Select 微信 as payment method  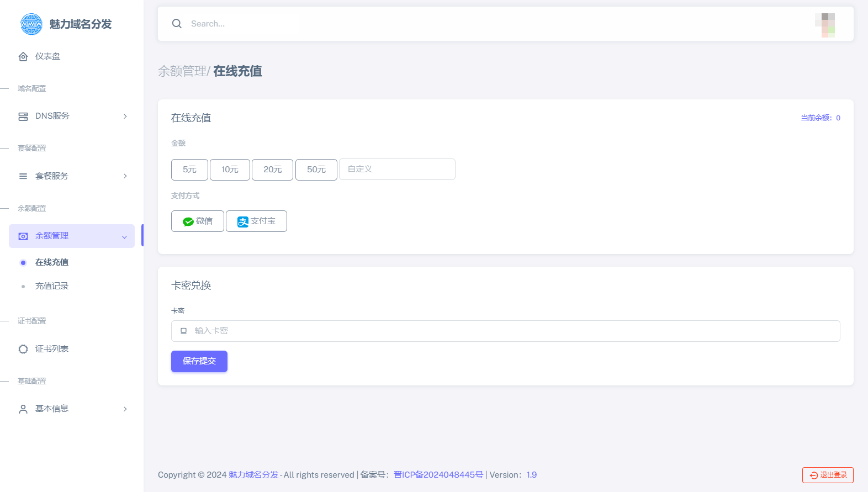197,221
